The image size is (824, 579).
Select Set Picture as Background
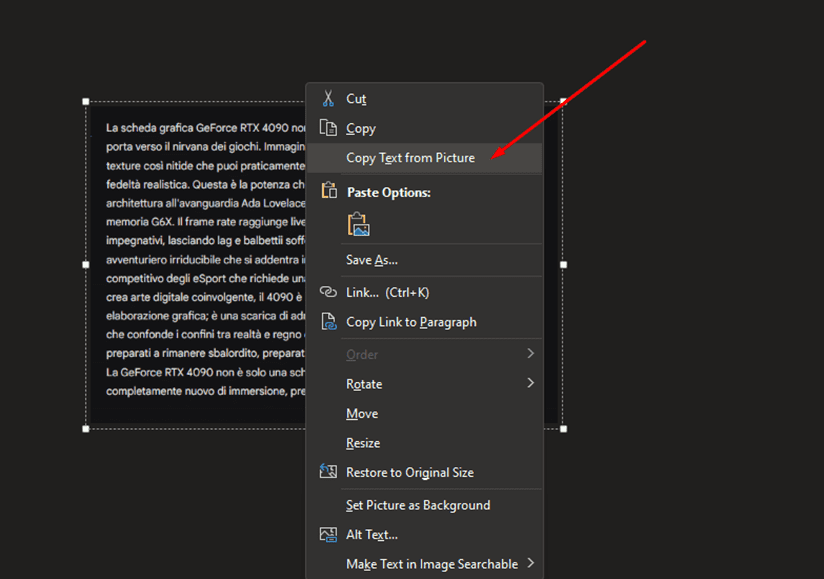[418, 505]
